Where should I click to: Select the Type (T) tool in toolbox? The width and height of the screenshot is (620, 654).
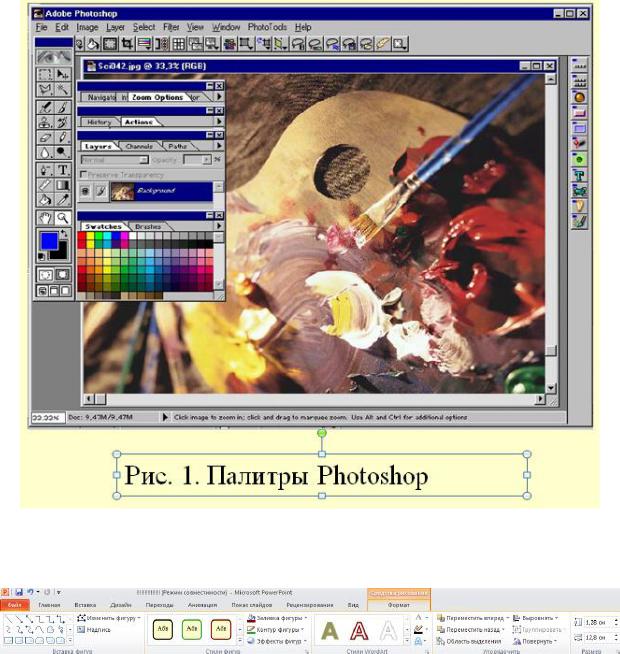coord(62,170)
